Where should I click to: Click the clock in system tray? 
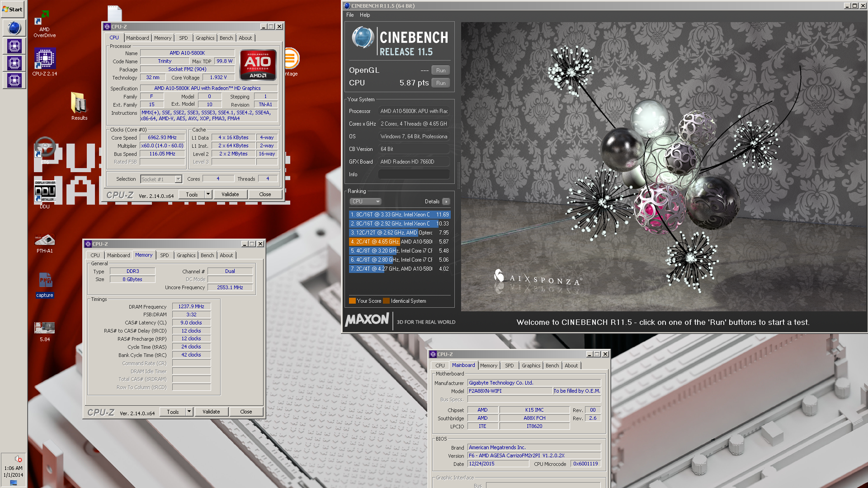click(x=13, y=471)
